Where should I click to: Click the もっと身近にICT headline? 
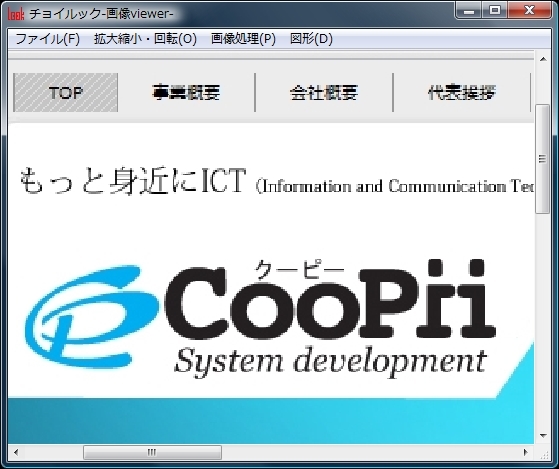pyautogui.click(x=132, y=180)
